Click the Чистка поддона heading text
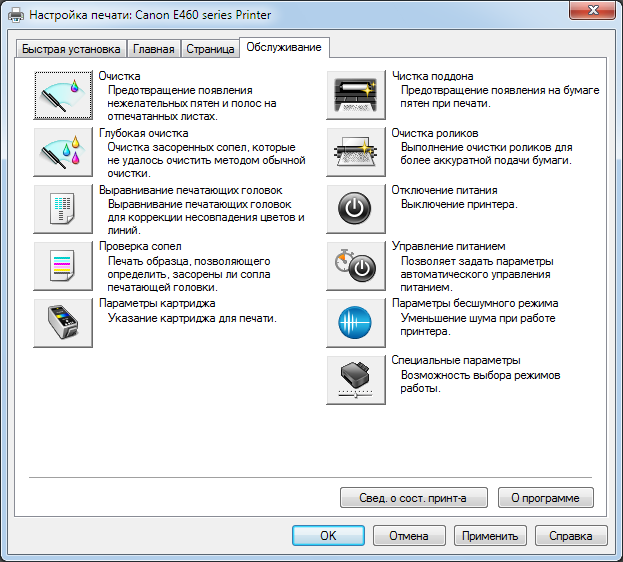This screenshot has height=562, width=623. click(433, 76)
